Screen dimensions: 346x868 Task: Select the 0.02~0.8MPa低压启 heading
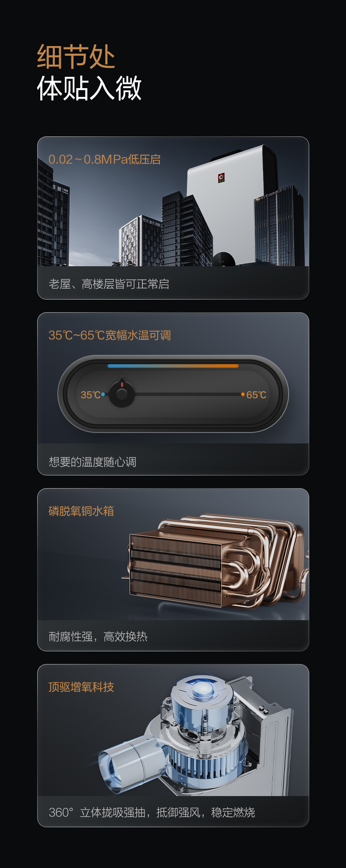pos(104,159)
